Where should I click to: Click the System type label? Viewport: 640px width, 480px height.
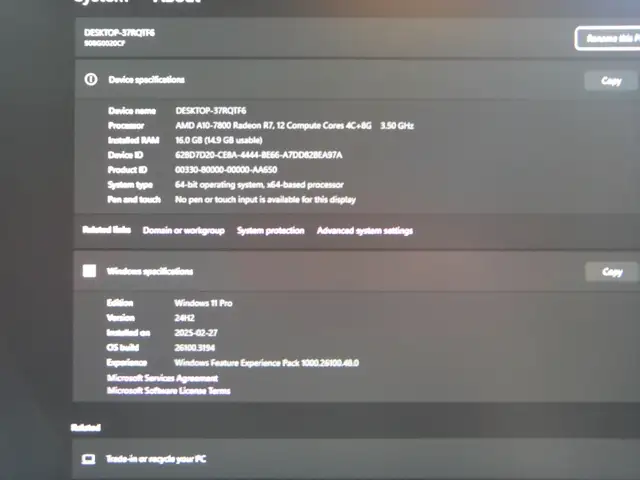(130, 185)
